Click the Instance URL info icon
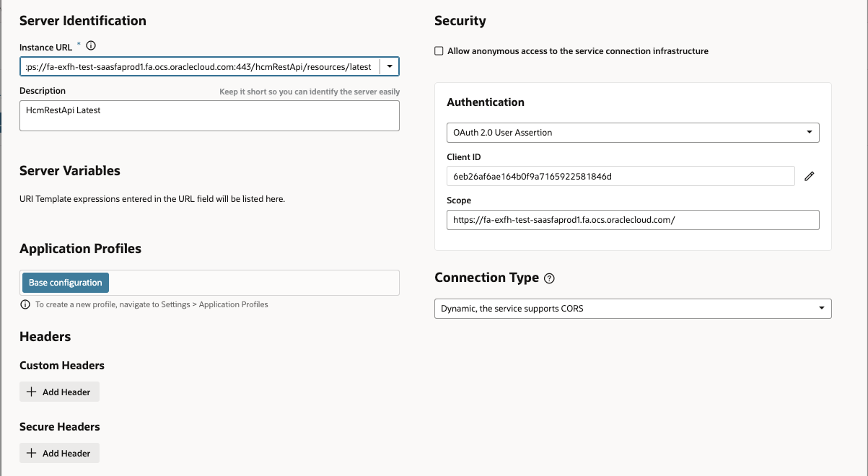 pyautogui.click(x=91, y=46)
